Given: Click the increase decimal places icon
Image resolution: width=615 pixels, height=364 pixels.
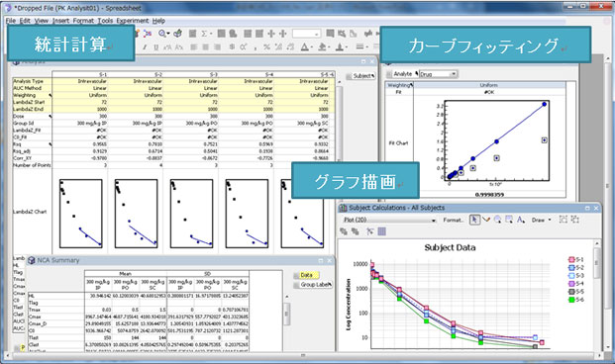Looking at the screenshot, I should coord(278,47).
